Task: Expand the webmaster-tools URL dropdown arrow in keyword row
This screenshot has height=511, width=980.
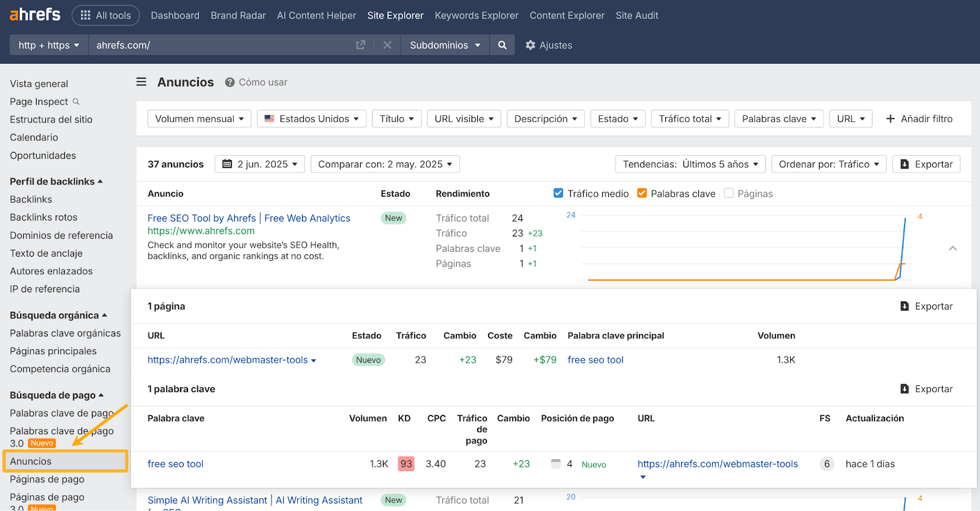Action: click(643, 477)
